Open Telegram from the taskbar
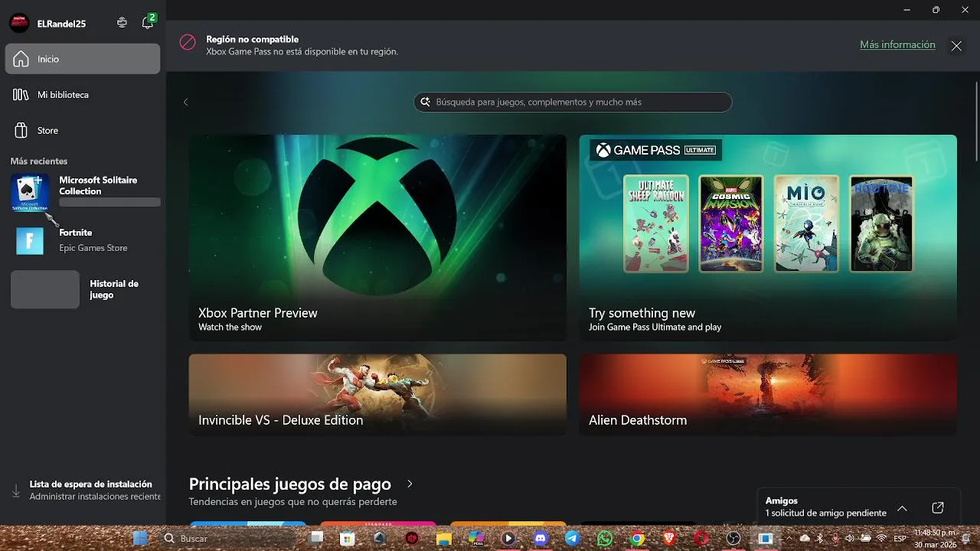 [573, 539]
